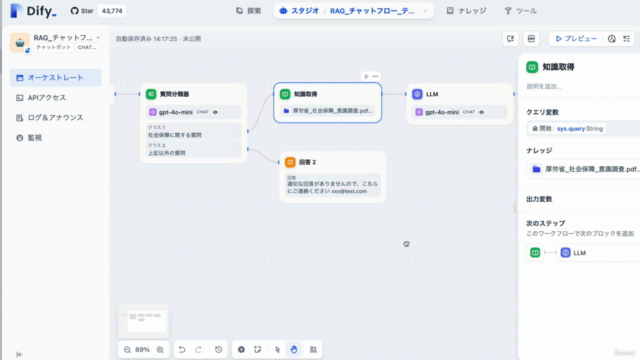Screen dimensions: 640x360
Task: Click the green icon under 次のステップ
Action: point(535,253)
